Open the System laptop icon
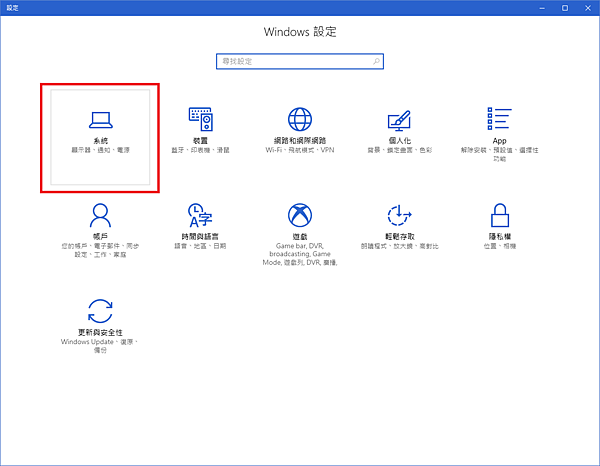600x466 pixels. coord(101,120)
